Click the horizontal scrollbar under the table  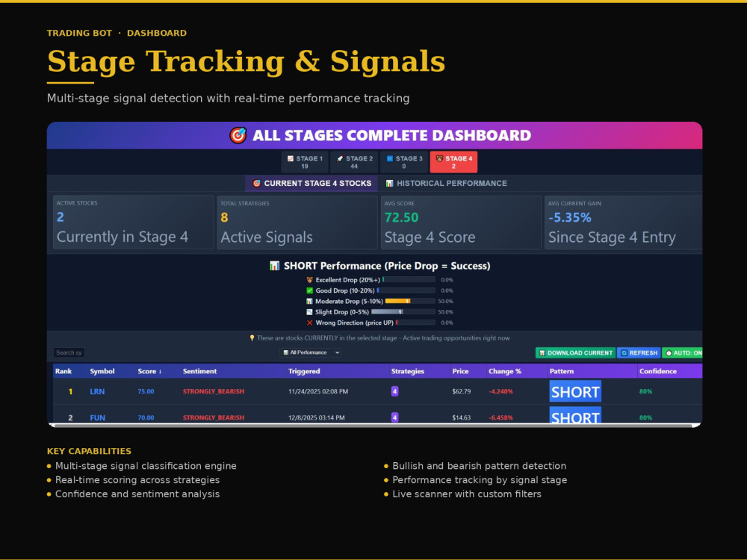coord(374,426)
